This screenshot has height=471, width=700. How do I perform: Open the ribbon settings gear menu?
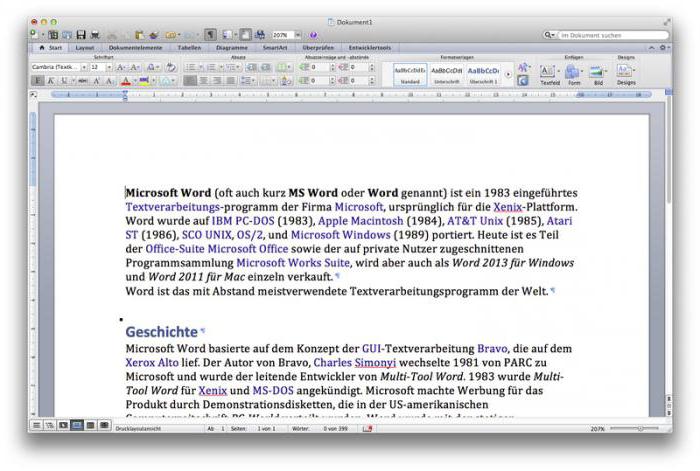click(x=664, y=47)
